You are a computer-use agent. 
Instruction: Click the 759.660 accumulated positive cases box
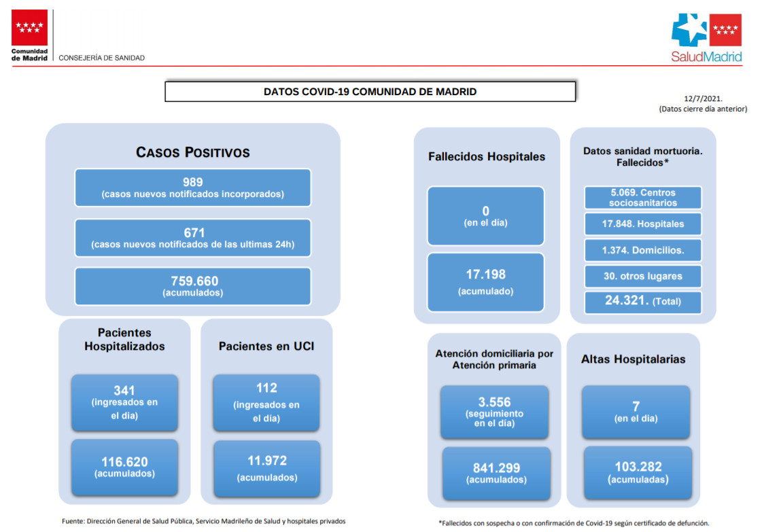coord(193,286)
